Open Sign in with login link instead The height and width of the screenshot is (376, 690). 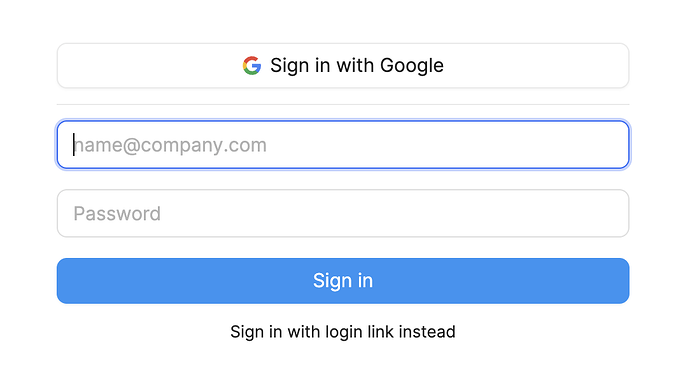[x=343, y=332]
